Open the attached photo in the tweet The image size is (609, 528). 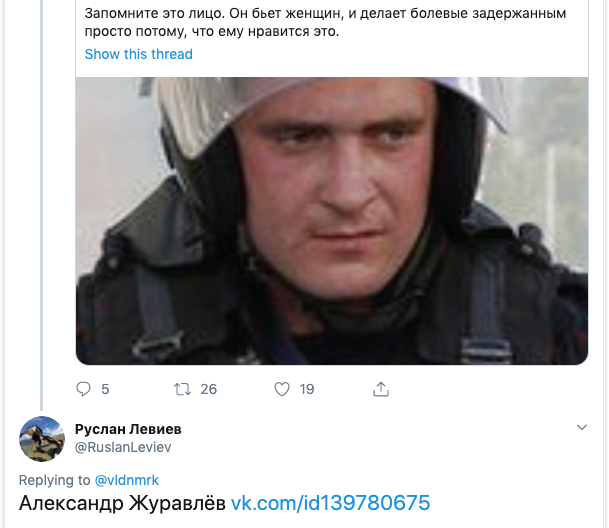click(x=332, y=221)
